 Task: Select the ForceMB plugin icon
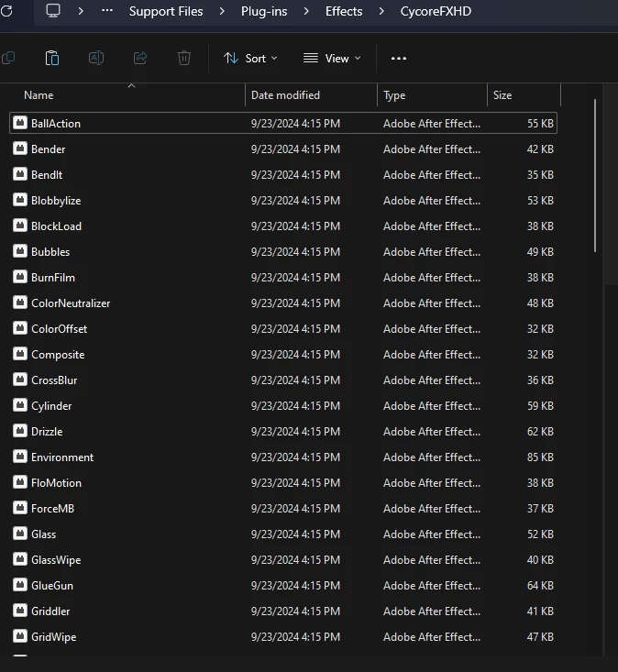tap(20, 508)
